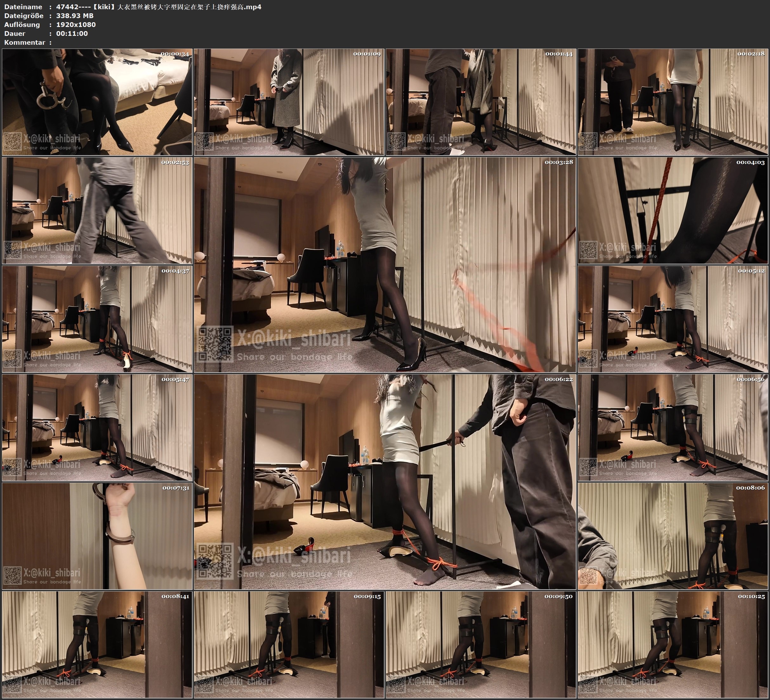Viewport: 770px width, 700px height.
Task: Select the frame timestamped 00:04:37
Action: tap(97, 319)
